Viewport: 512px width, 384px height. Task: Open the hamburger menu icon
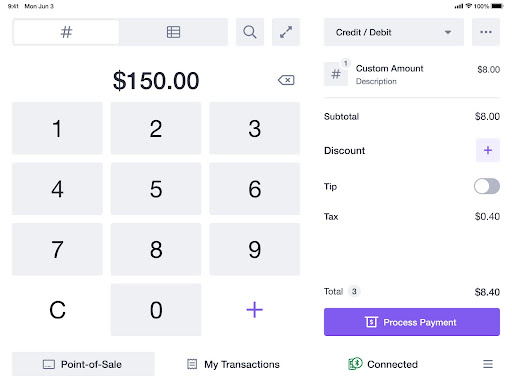488,364
